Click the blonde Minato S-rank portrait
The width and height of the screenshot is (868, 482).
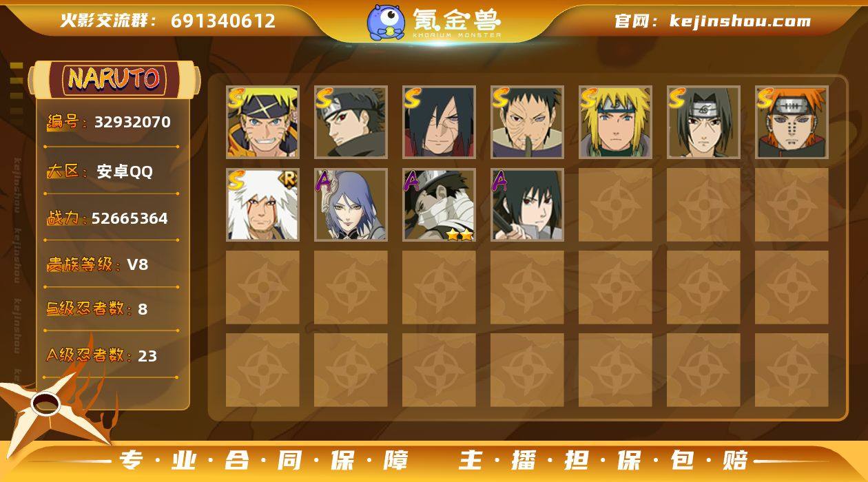(x=615, y=122)
